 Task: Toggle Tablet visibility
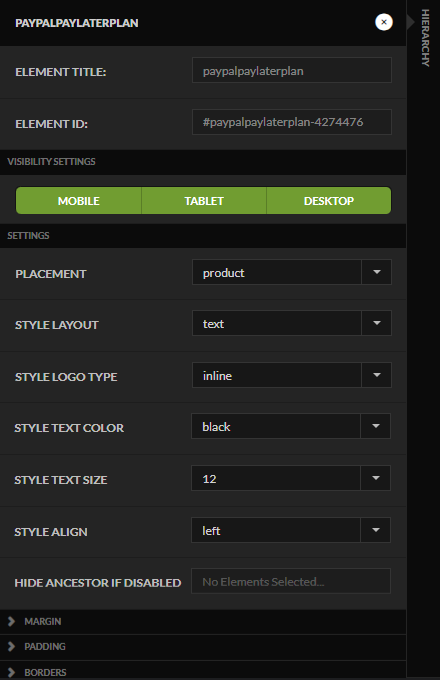[x=204, y=201]
